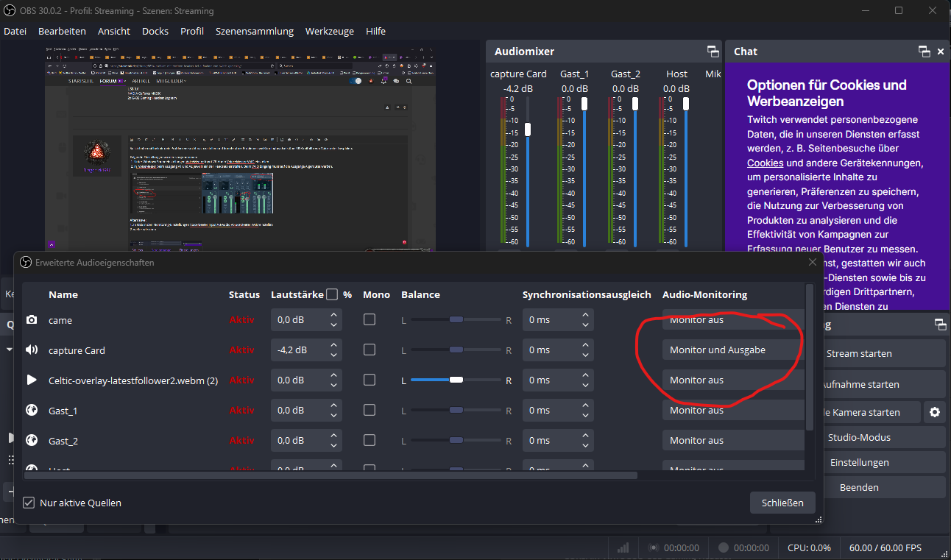Close the Chat dock panel
Image resolution: width=951 pixels, height=560 pixels.
(x=940, y=52)
